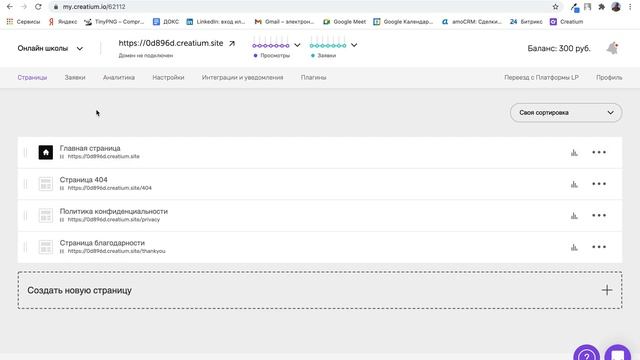This screenshot has width=640, height=360.
Task: Click the page thumbnail of Страница благодарности
Action: (x=46, y=247)
